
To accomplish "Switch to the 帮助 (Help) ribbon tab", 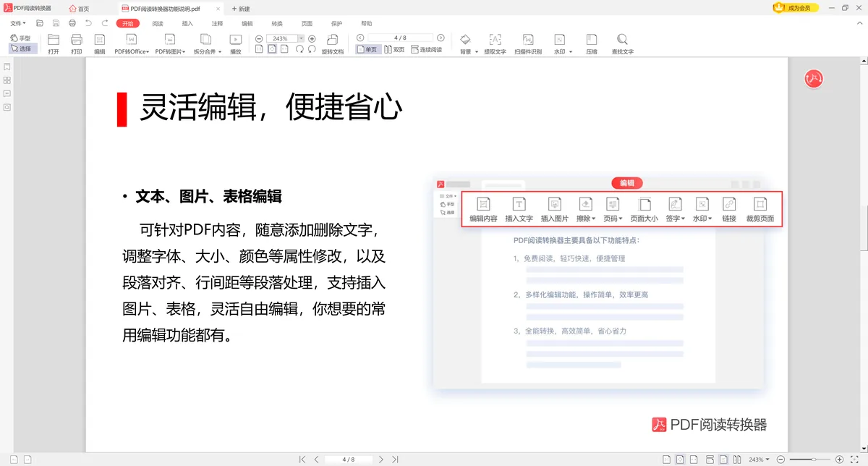I will [x=367, y=23].
